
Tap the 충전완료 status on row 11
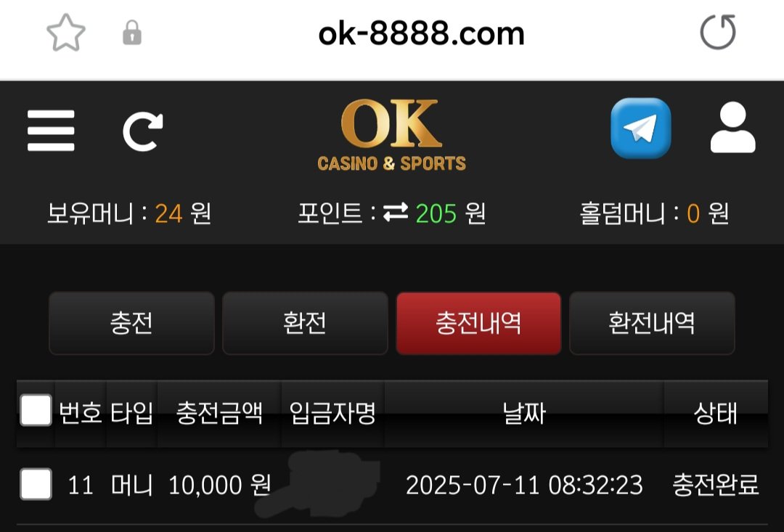716,485
